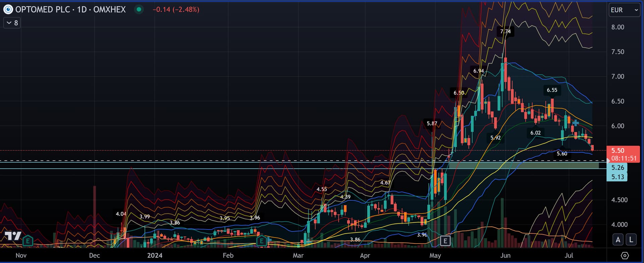Click the 3.99 pivot label
This screenshot has height=263, width=644.
tap(145, 216)
